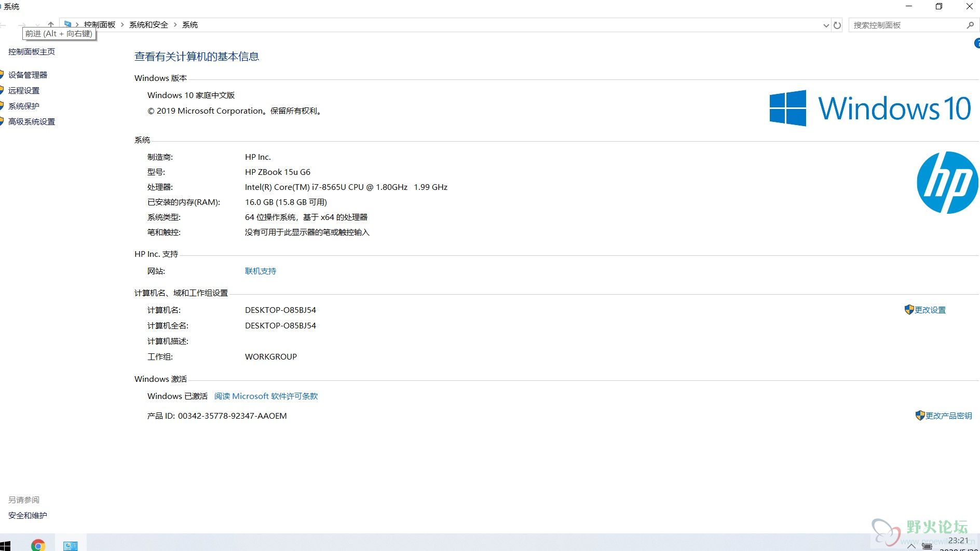Click the HP Inc. manufacturer value
The height and width of the screenshot is (551, 980).
coord(258,157)
